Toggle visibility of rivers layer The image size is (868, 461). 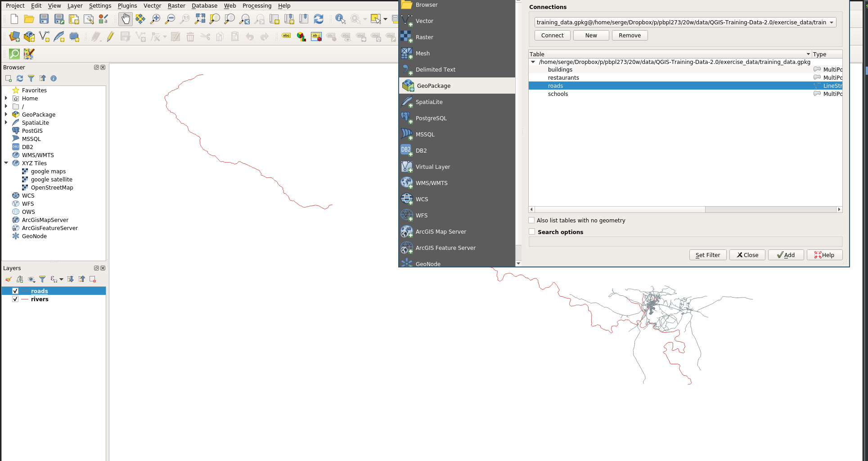[15, 299]
